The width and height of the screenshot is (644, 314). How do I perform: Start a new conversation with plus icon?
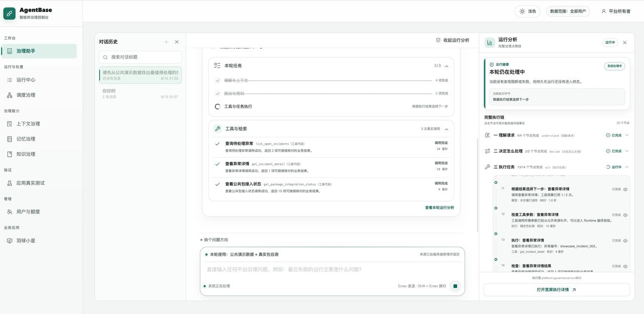[x=166, y=42]
